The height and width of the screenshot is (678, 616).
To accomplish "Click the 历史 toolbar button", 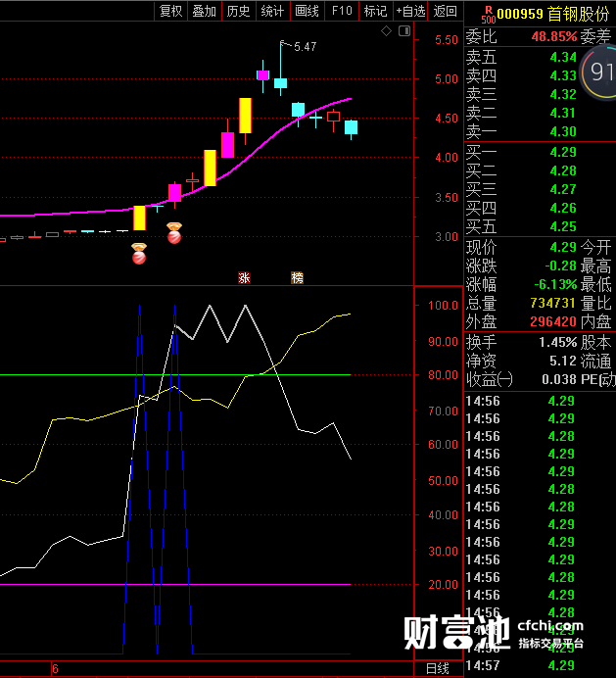I will point(239,11).
